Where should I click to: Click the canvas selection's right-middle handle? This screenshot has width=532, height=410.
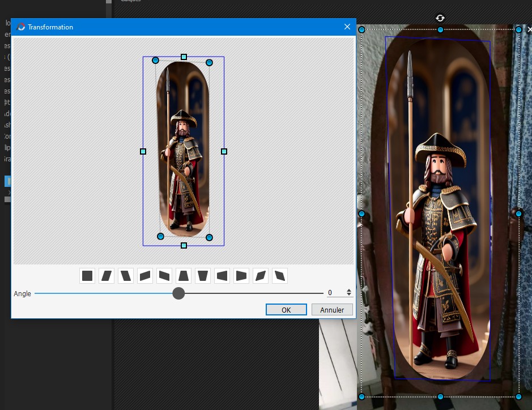point(518,213)
